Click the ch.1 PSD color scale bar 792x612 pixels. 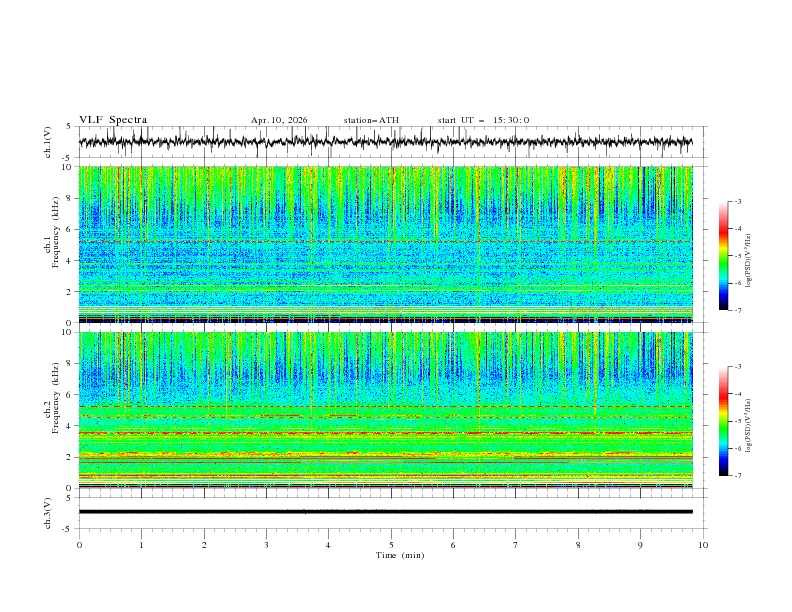click(x=723, y=256)
